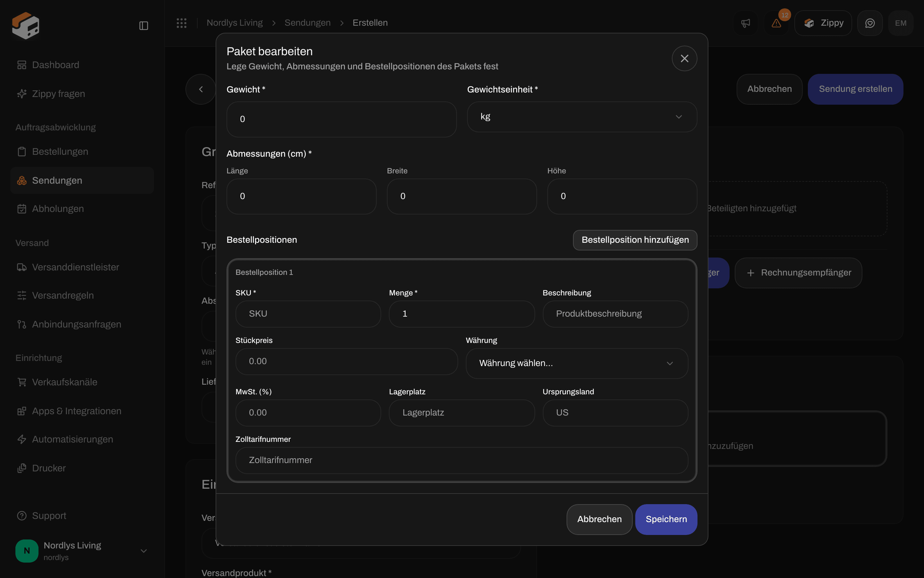Open Bestellungen in sidebar
The width and height of the screenshot is (924, 578).
click(x=82, y=151)
